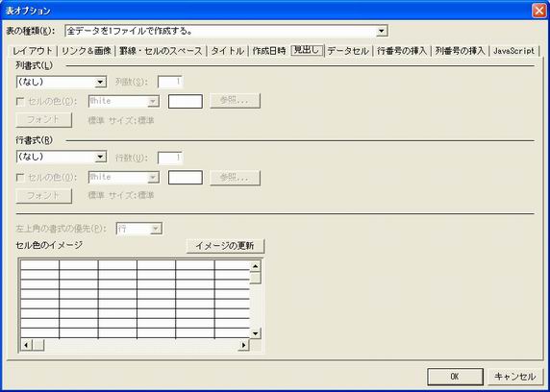Screen dimensions: 550x392
Task: Click the preview scroll right arrow
Action: [244, 345]
